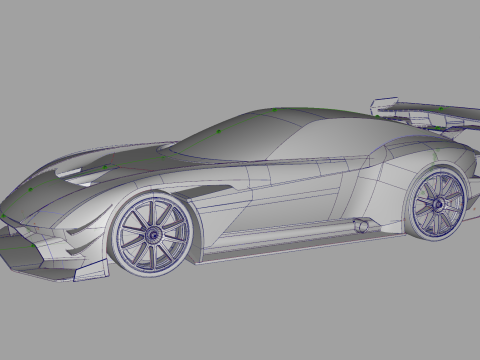
Task: Select the green control point on the windshield centerline
Action: pos(219,132)
